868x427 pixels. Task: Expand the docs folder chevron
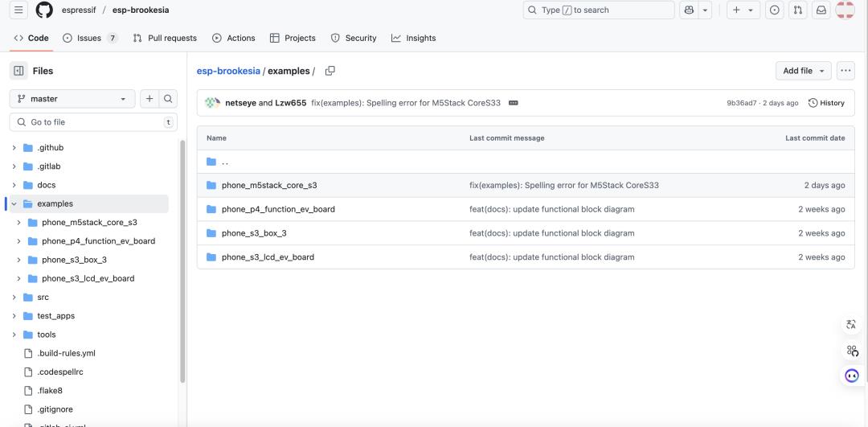click(14, 185)
